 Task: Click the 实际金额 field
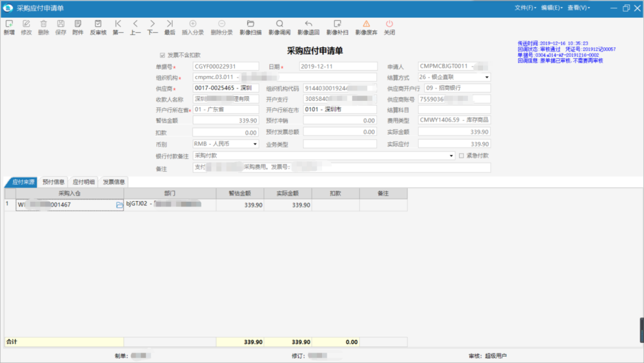pyautogui.click(x=454, y=132)
